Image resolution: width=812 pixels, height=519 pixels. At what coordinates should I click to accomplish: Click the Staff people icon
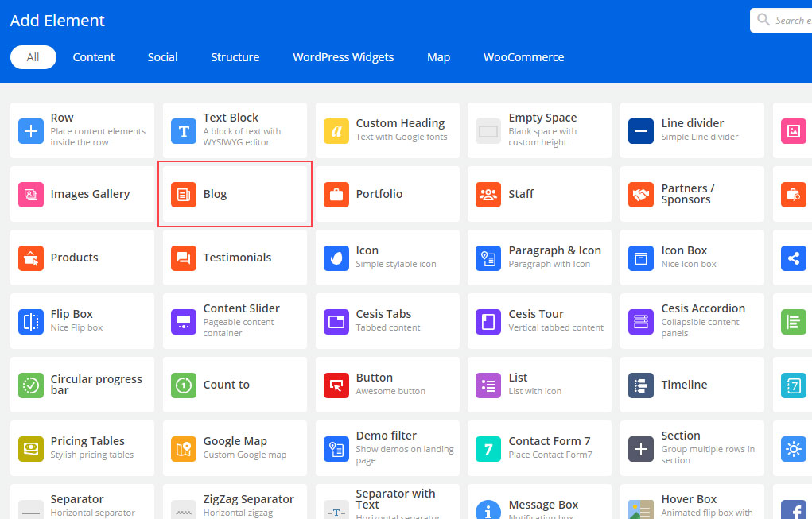(488, 194)
